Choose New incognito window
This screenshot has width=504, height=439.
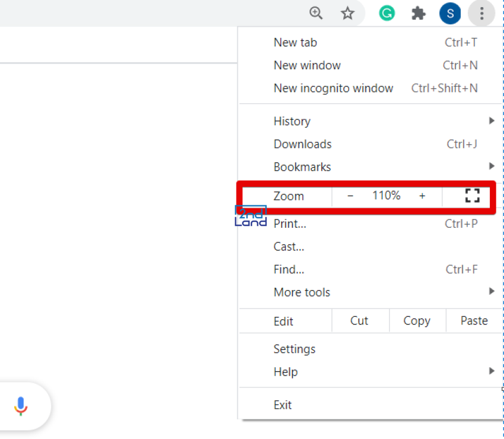tap(371, 88)
